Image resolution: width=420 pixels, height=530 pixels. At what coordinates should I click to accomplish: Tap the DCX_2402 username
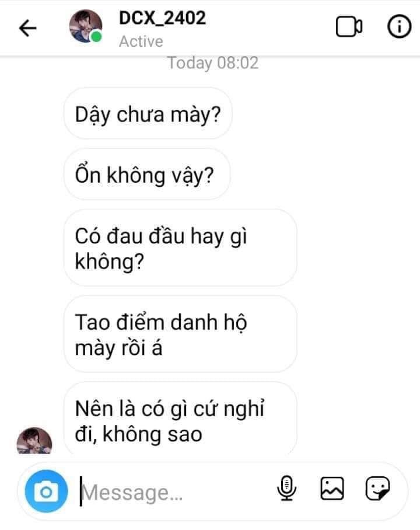tap(162, 19)
